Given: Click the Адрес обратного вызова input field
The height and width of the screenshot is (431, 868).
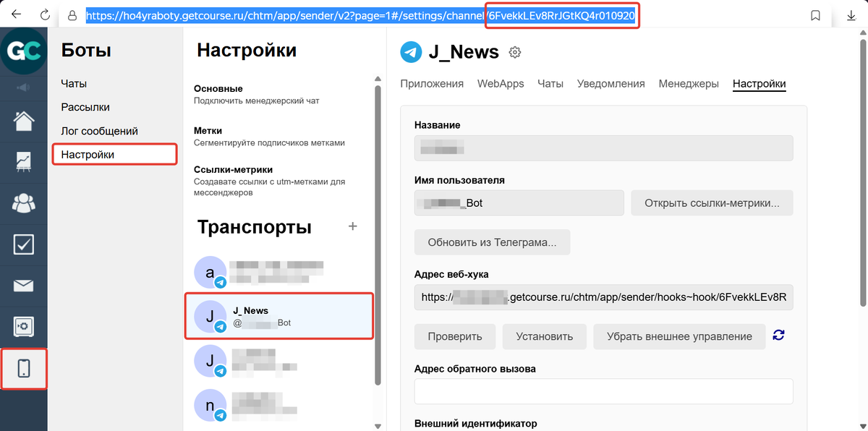Looking at the screenshot, I should [x=603, y=391].
